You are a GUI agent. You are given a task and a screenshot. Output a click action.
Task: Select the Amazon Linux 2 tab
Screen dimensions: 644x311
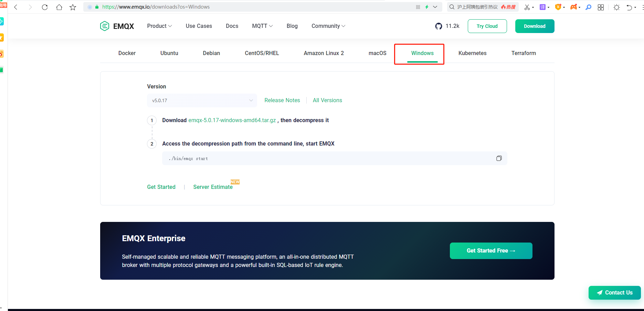pyautogui.click(x=324, y=53)
